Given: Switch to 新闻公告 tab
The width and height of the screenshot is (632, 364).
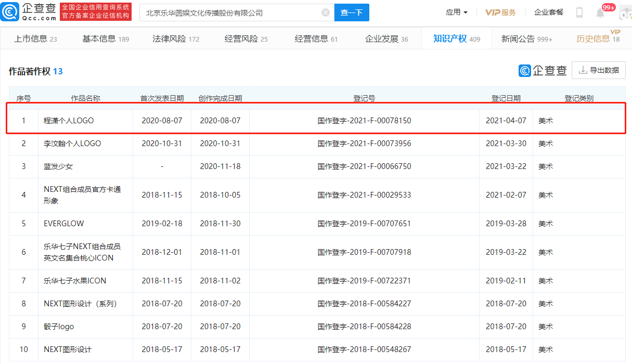Looking at the screenshot, I should [x=527, y=39].
